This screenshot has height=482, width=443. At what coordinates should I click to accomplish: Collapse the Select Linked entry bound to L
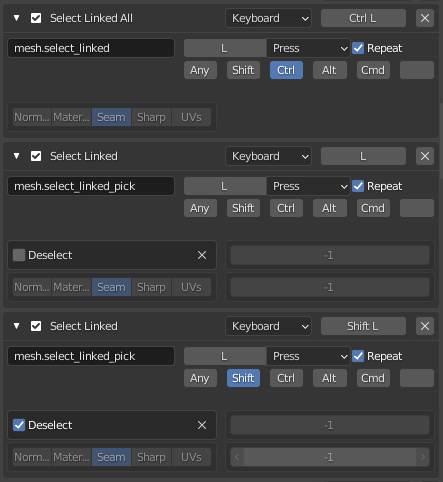point(16,156)
